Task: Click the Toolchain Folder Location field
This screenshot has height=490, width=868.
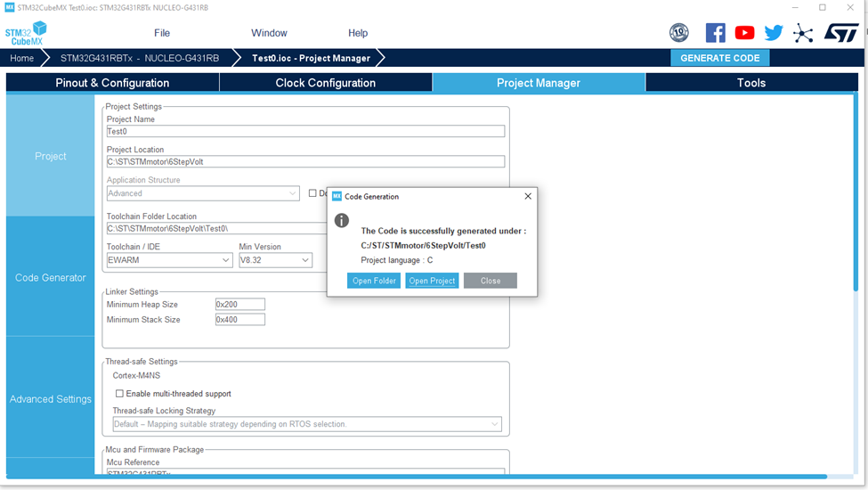Action: tap(216, 228)
